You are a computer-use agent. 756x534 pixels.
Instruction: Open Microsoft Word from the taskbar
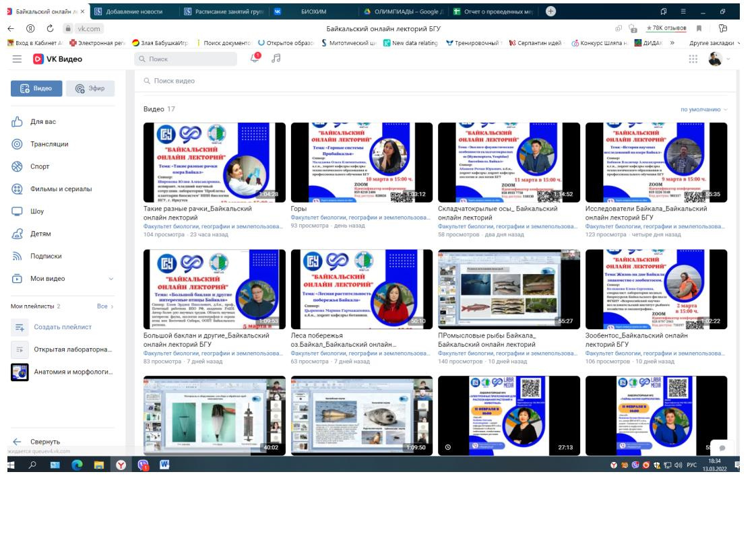tap(164, 464)
